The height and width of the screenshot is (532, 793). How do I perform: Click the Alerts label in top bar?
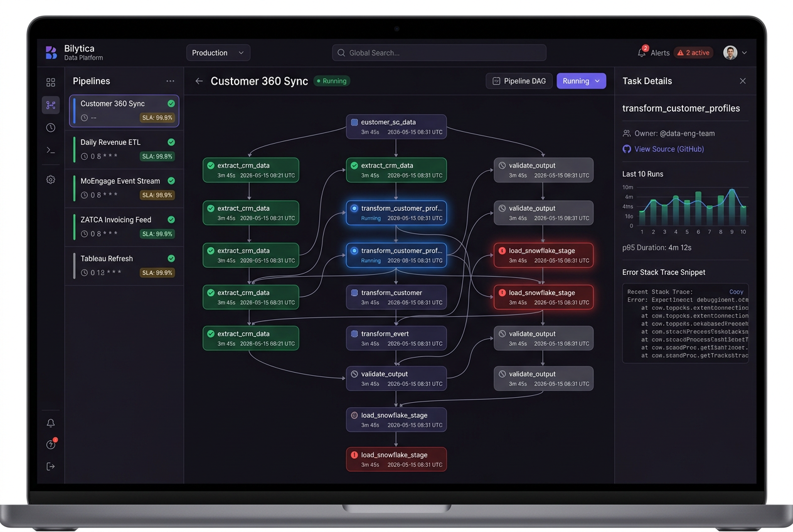coord(660,53)
